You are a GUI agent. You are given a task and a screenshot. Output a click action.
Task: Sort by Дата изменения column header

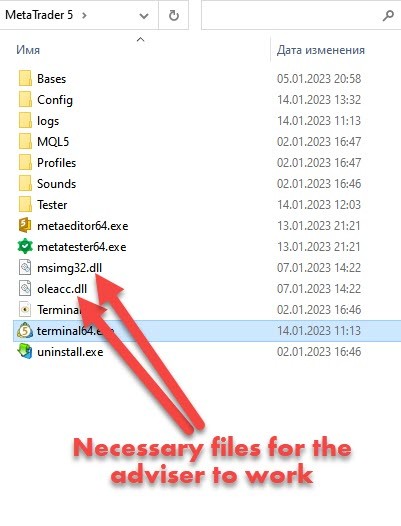coord(320,50)
